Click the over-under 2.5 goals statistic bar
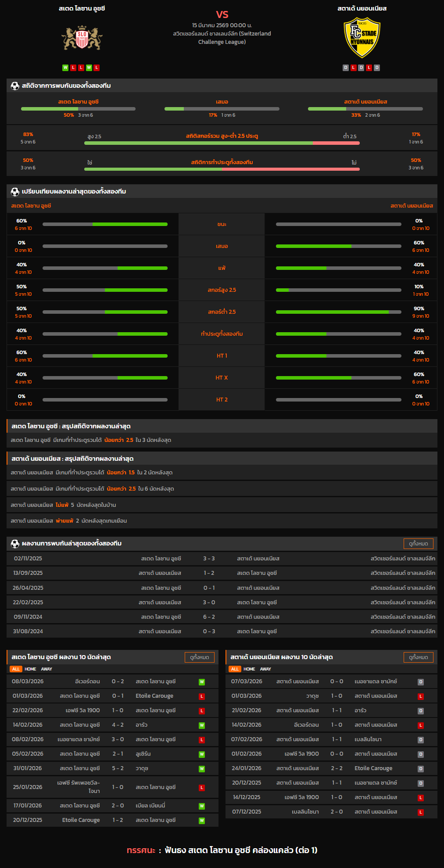The width and height of the screenshot is (444, 868). [222, 143]
